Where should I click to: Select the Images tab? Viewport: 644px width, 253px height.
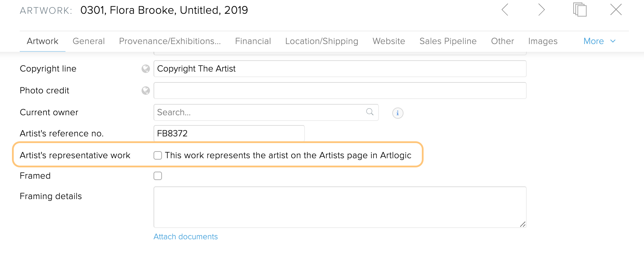coord(543,41)
